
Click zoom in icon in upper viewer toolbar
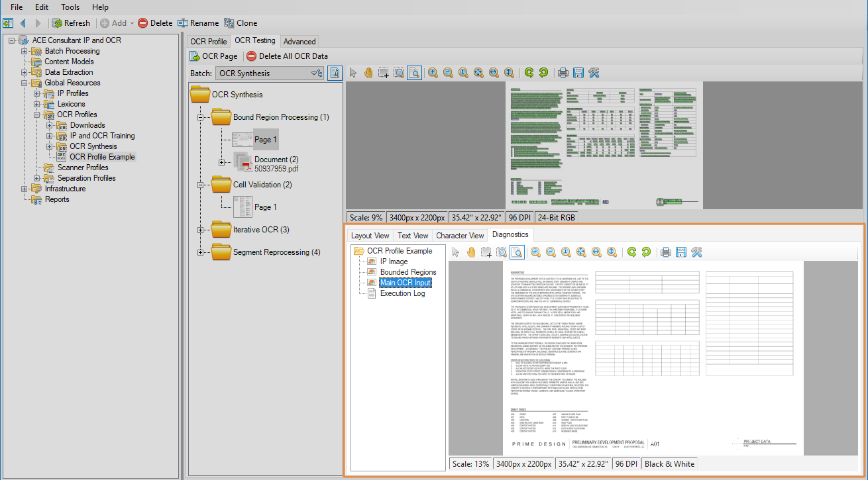coord(433,73)
